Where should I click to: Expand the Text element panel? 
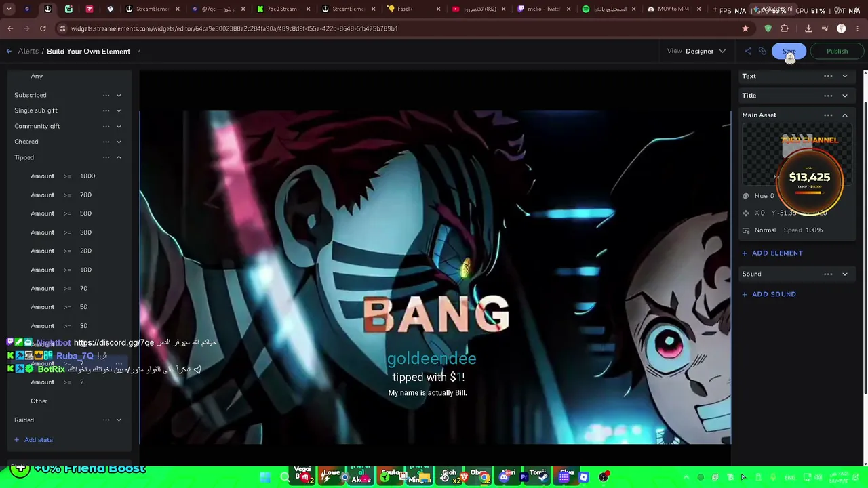(x=845, y=76)
